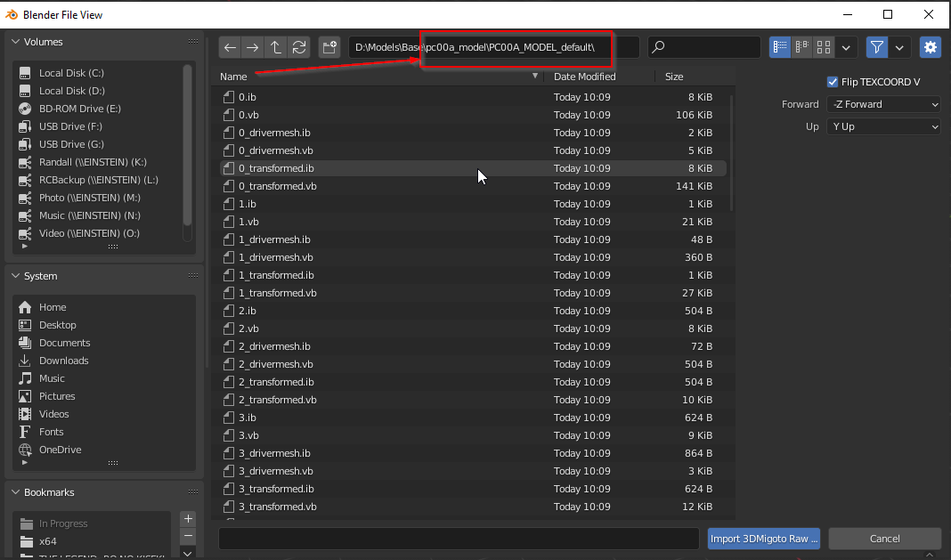The height and width of the screenshot is (560, 951).
Task: Open Randall network drive (K:)
Action: 98,162
